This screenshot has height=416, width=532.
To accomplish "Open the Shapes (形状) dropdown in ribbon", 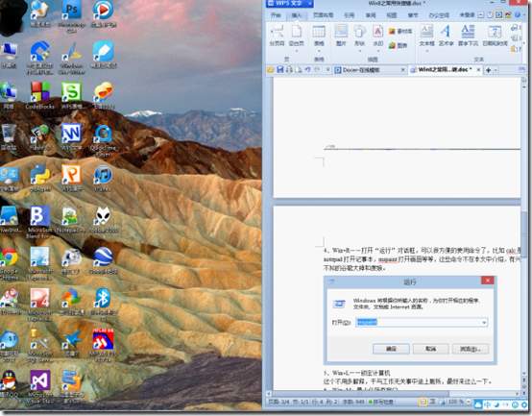I will [360, 51].
